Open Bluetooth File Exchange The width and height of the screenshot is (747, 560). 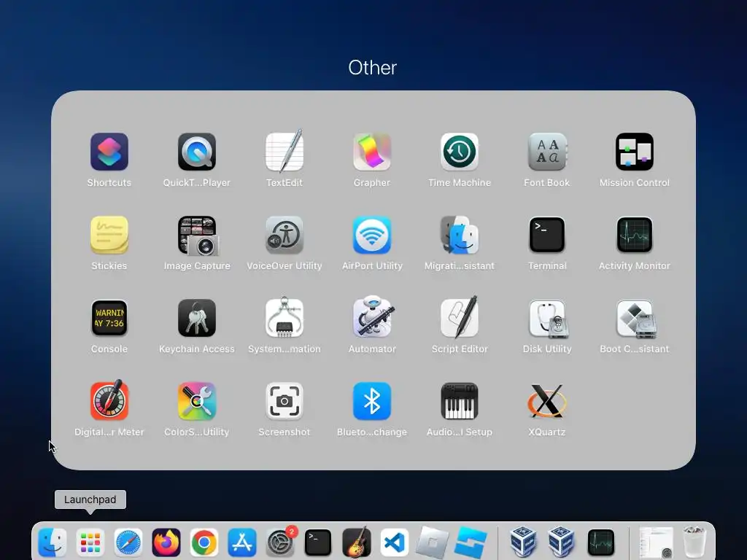coord(372,402)
